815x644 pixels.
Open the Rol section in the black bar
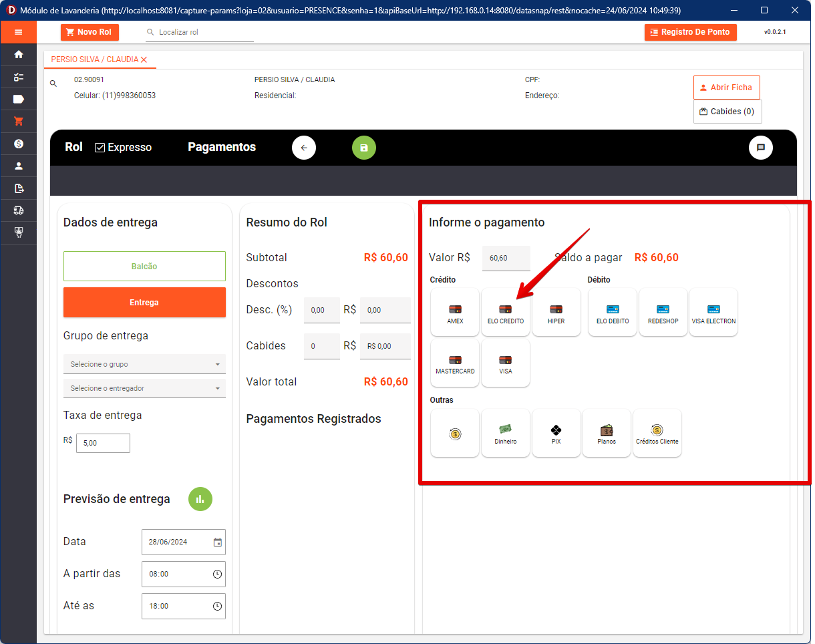click(x=73, y=147)
